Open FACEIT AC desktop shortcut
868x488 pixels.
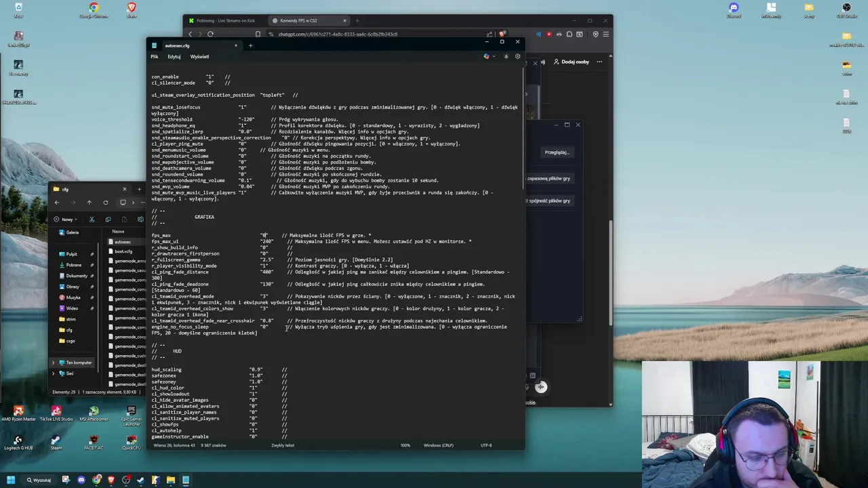[x=94, y=443]
